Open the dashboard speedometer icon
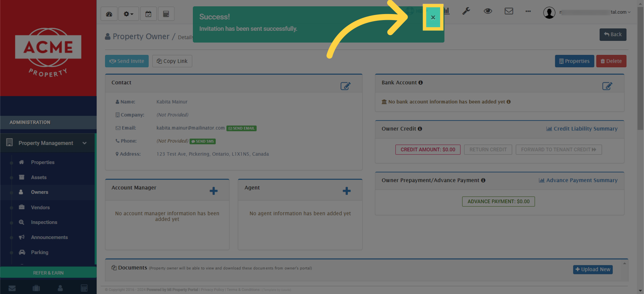644x294 pixels. click(x=109, y=14)
